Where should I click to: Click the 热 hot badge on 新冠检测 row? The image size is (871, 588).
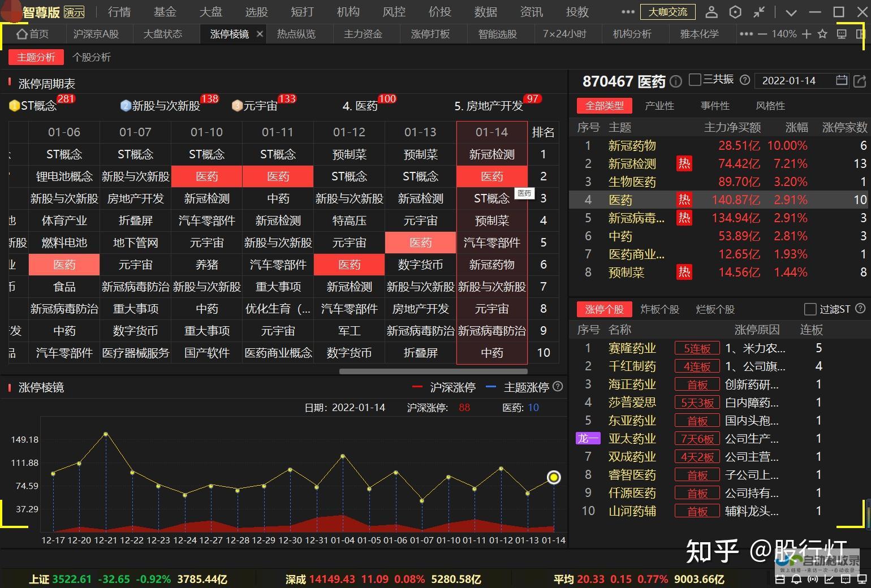click(x=684, y=164)
